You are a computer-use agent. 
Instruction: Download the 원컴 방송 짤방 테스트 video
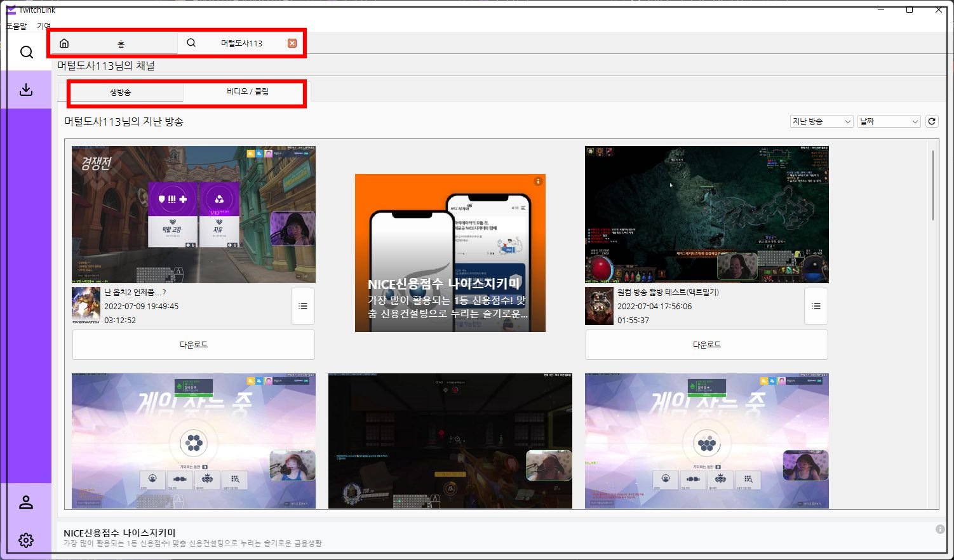(707, 345)
